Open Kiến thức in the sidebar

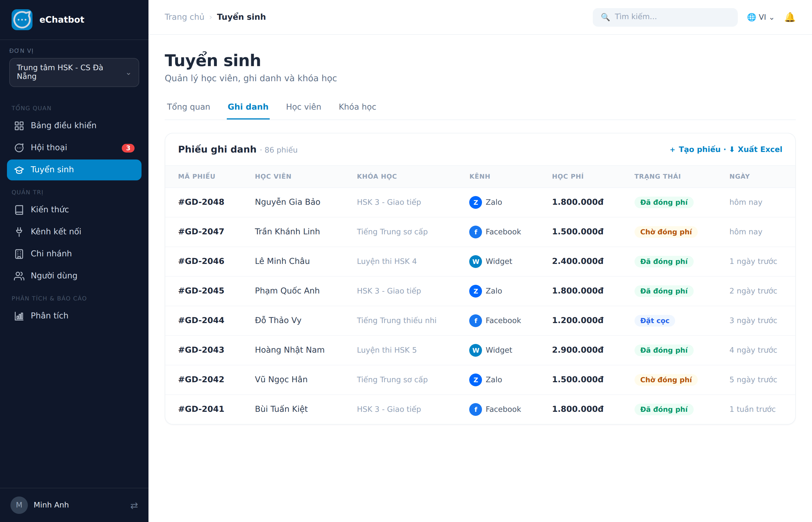74,210
